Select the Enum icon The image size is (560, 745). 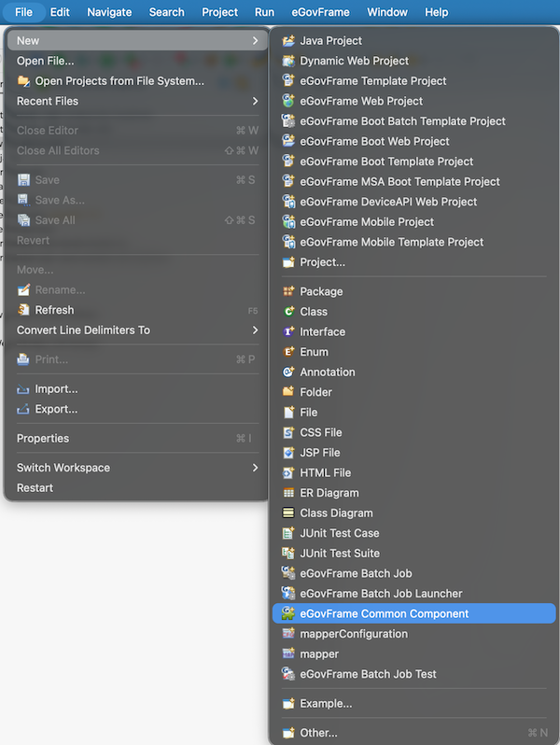(x=289, y=352)
